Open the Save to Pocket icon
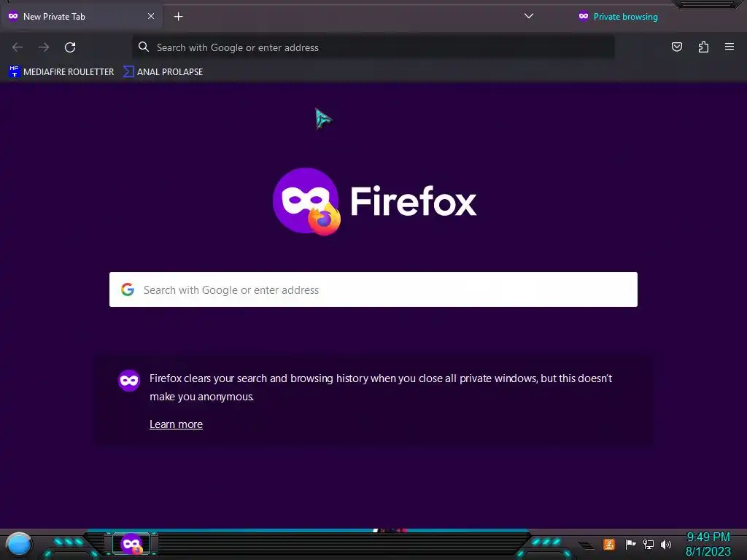This screenshot has height=560, width=747. 676,47
